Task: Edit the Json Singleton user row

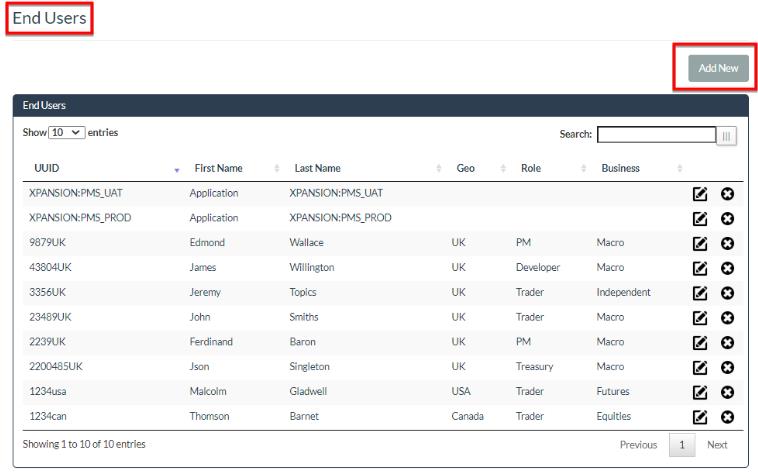Action: (x=701, y=367)
